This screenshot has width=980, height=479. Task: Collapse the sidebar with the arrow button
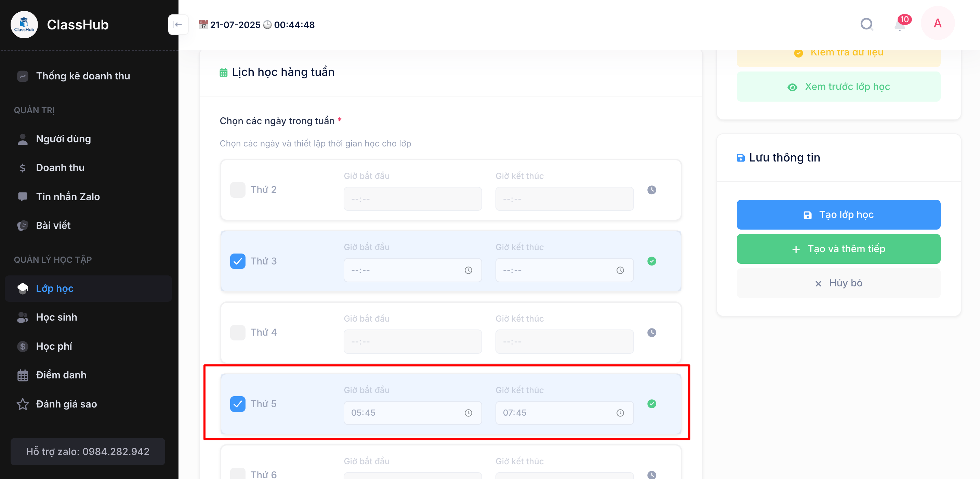178,24
